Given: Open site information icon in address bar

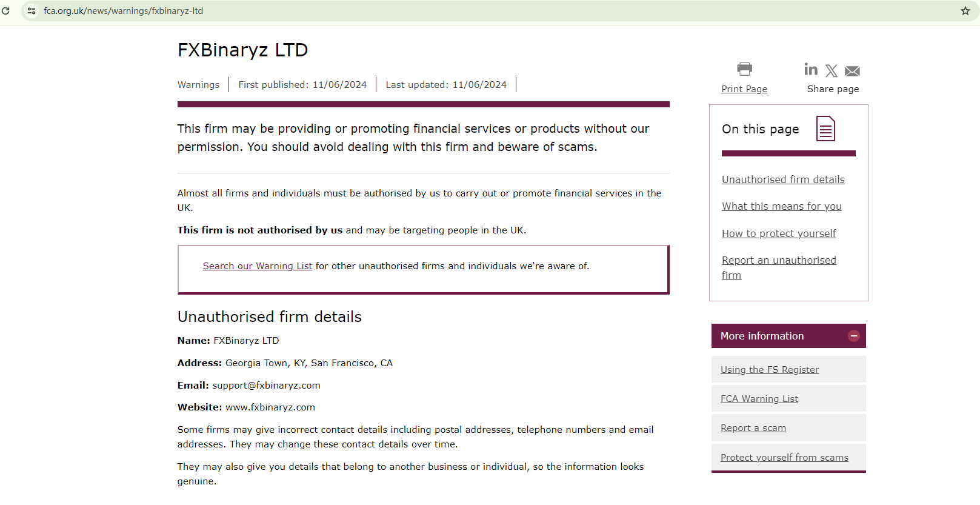Looking at the screenshot, I should (x=32, y=11).
